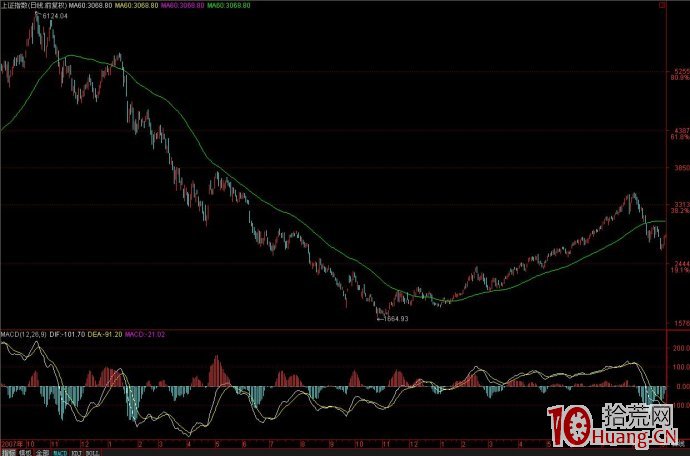
Task: Click the 指标 tab at the bottom left
Action: coord(8,452)
